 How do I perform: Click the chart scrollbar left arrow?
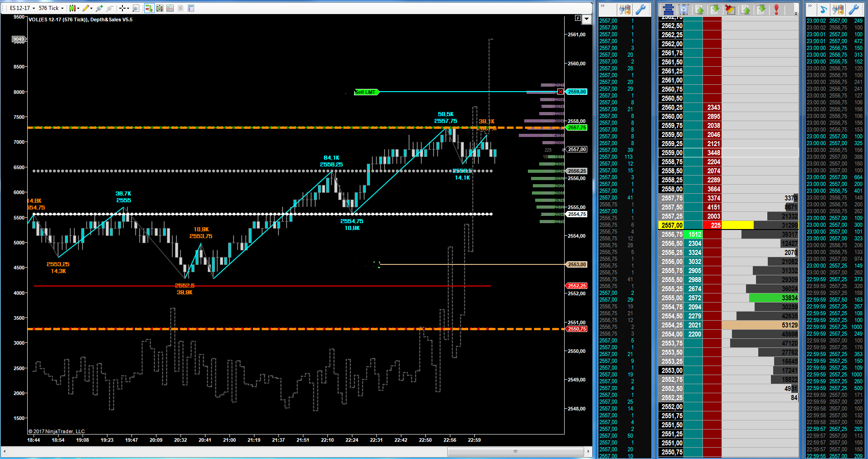pyautogui.click(x=5, y=451)
